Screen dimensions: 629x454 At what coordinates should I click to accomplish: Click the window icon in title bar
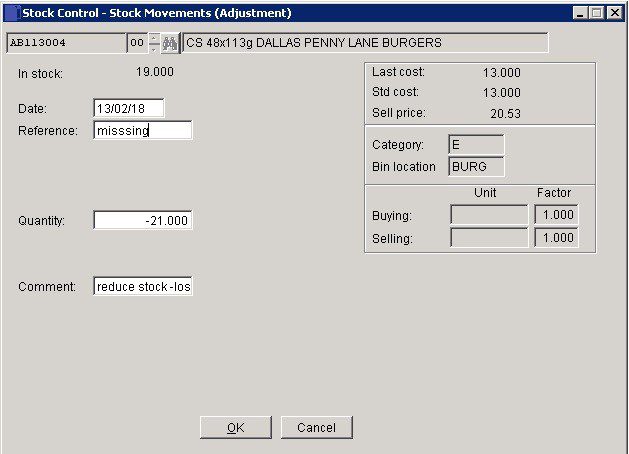coord(11,13)
